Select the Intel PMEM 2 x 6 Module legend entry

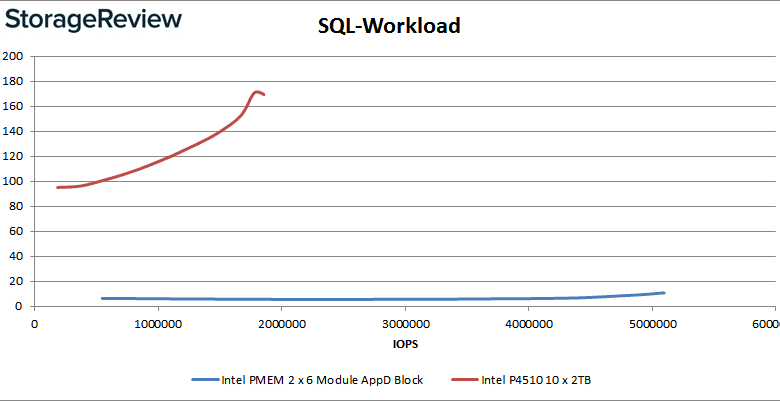point(307,380)
